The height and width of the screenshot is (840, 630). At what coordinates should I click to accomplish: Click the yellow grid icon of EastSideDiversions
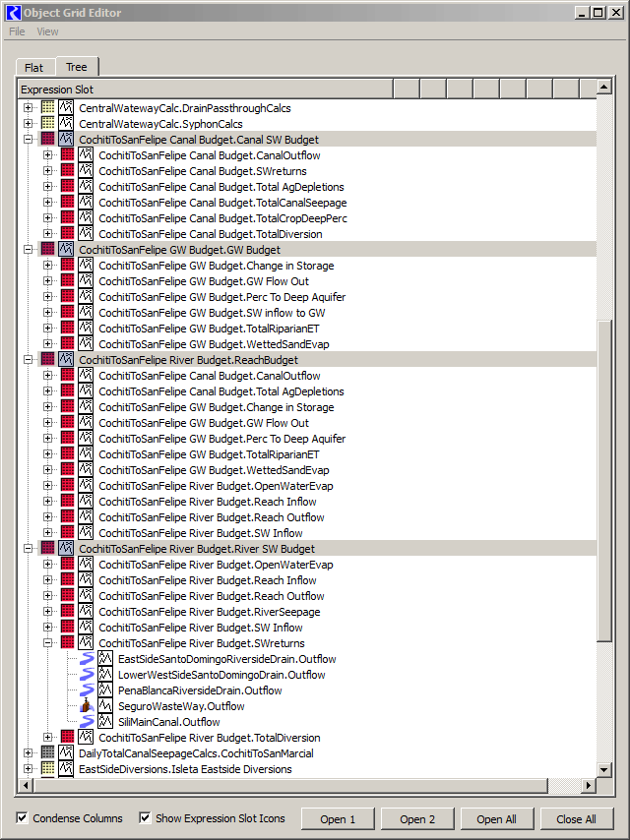(x=47, y=769)
